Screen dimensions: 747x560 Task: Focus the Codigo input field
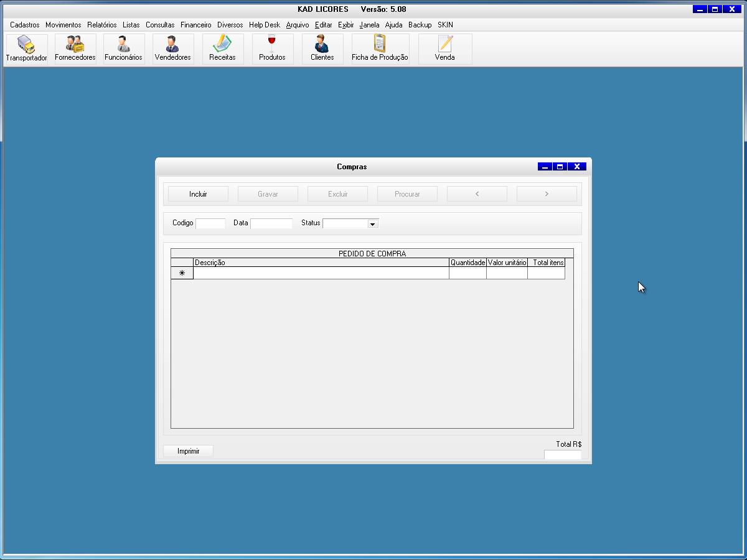[210, 223]
